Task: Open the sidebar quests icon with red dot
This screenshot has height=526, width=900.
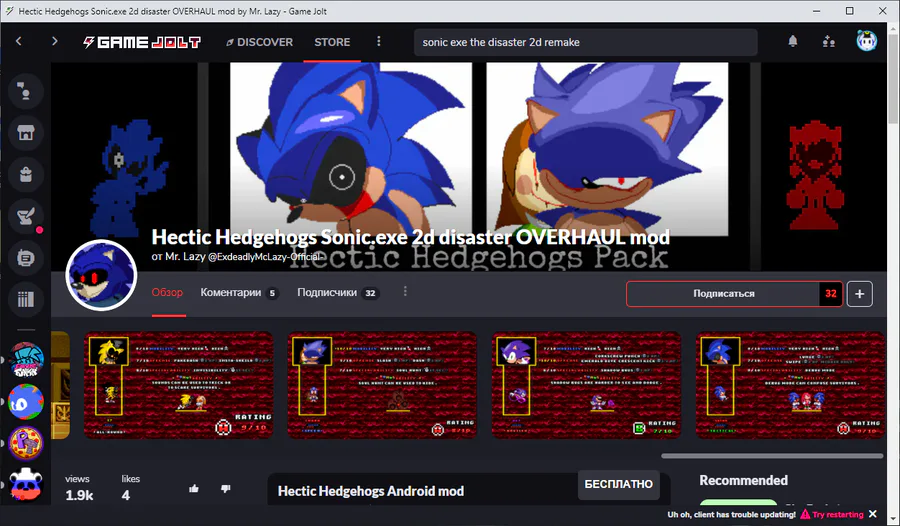Action: pos(26,216)
